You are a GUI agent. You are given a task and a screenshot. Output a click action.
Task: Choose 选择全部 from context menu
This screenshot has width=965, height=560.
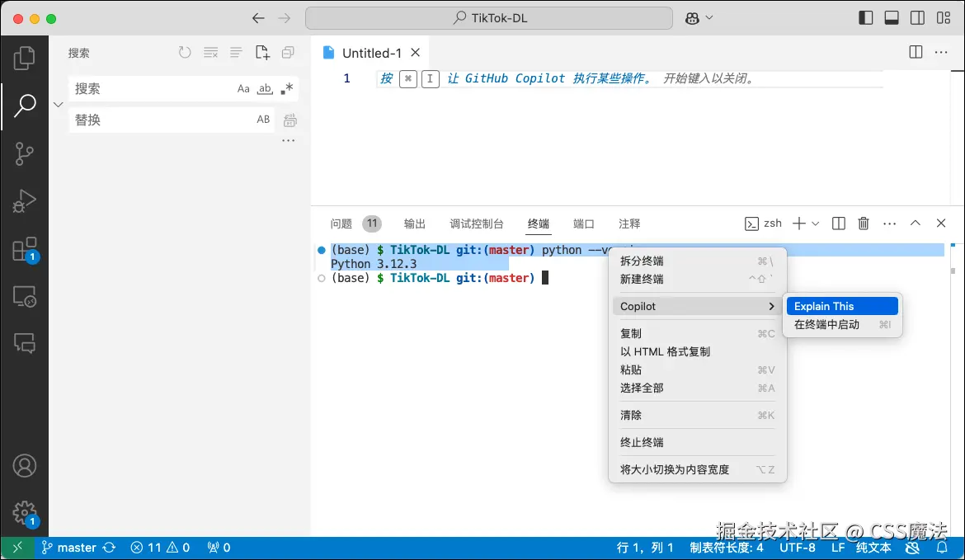[697, 388]
